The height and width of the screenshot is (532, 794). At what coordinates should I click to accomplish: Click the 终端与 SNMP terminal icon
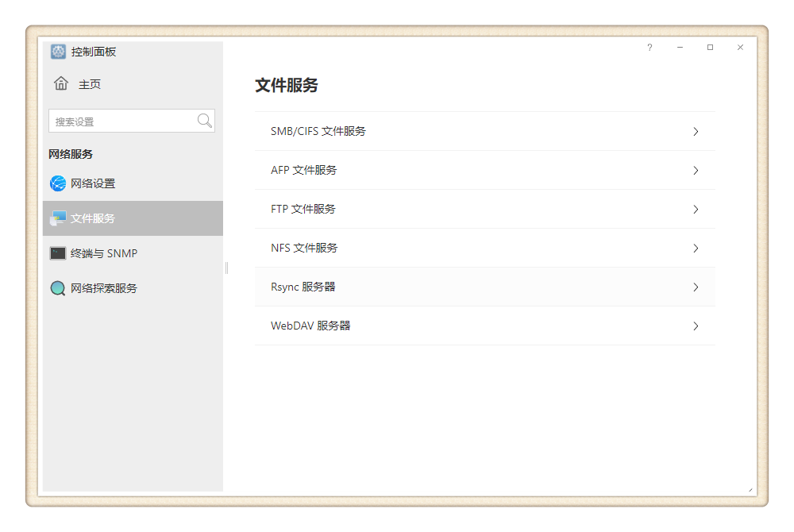pyautogui.click(x=58, y=253)
